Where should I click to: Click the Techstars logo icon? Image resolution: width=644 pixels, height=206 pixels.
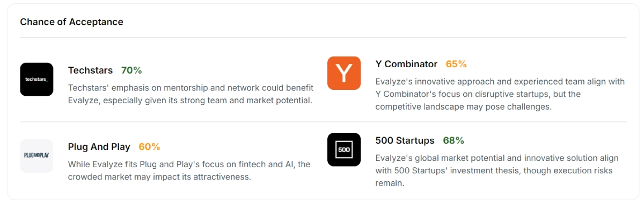(36, 80)
